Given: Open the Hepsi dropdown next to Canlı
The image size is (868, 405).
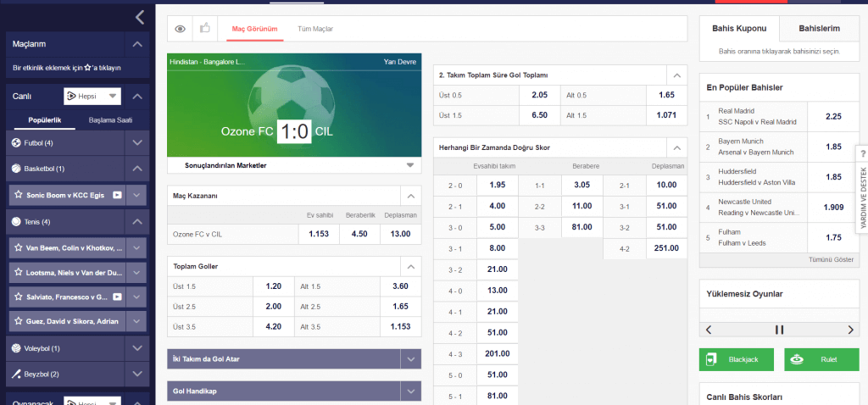Looking at the screenshot, I should tap(92, 97).
